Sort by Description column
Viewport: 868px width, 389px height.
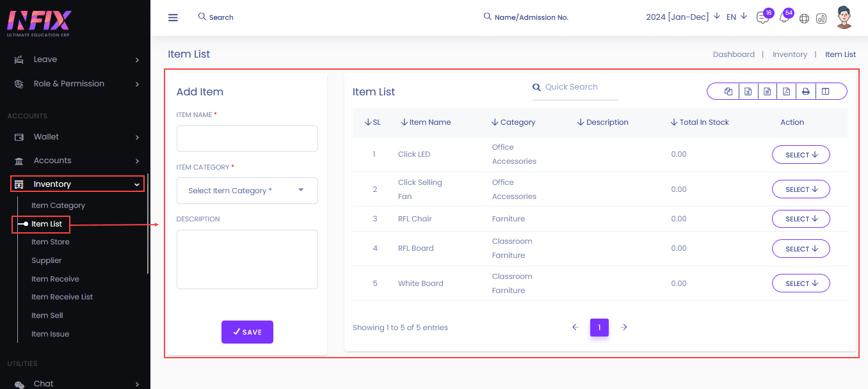click(x=603, y=122)
